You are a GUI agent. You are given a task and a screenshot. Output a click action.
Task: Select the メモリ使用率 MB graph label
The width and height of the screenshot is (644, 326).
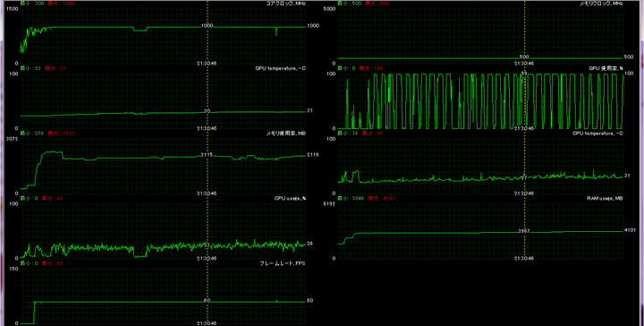(x=286, y=133)
